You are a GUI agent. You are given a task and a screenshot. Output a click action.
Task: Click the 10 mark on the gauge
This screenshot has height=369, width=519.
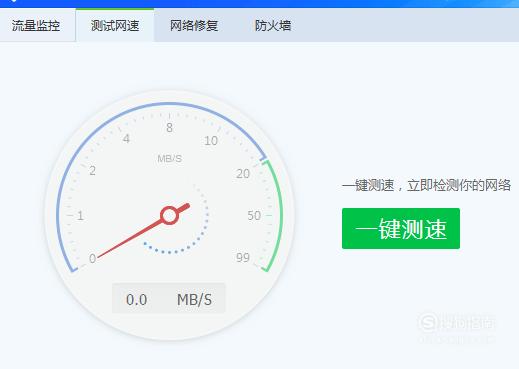pos(211,141)
